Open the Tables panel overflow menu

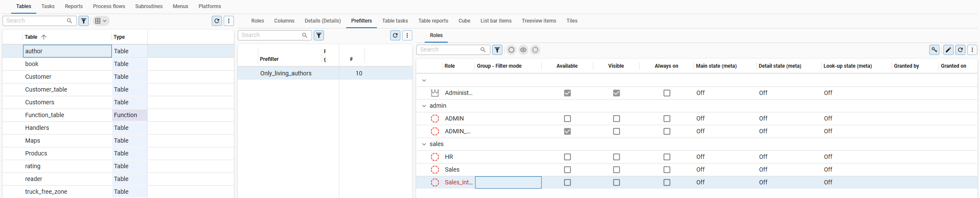click(x=229, y=21)
